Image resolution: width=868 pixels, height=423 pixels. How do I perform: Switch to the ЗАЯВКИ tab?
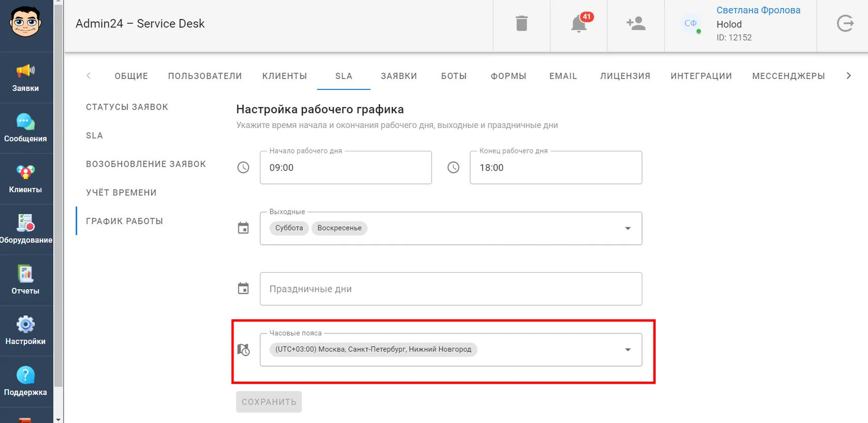point(399,76)
